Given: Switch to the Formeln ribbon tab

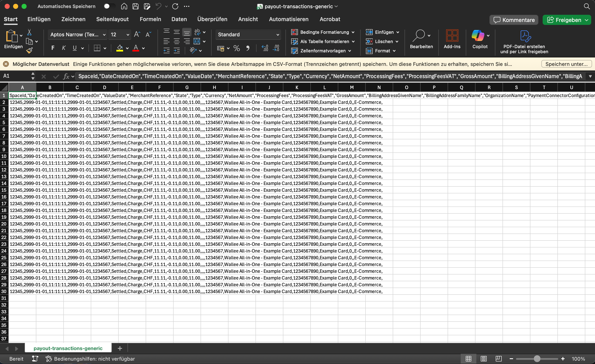Looking at the screenshot, I should [150, 19].
